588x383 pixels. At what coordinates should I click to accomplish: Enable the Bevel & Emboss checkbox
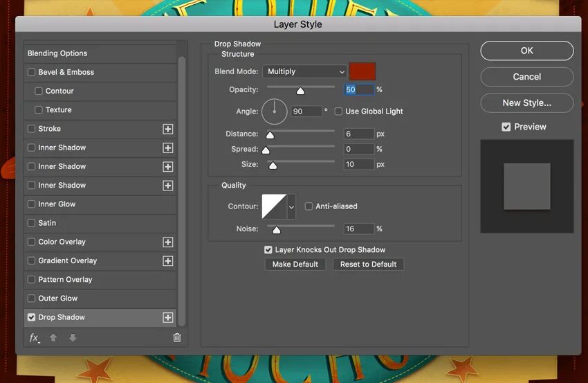pos(32,72)
